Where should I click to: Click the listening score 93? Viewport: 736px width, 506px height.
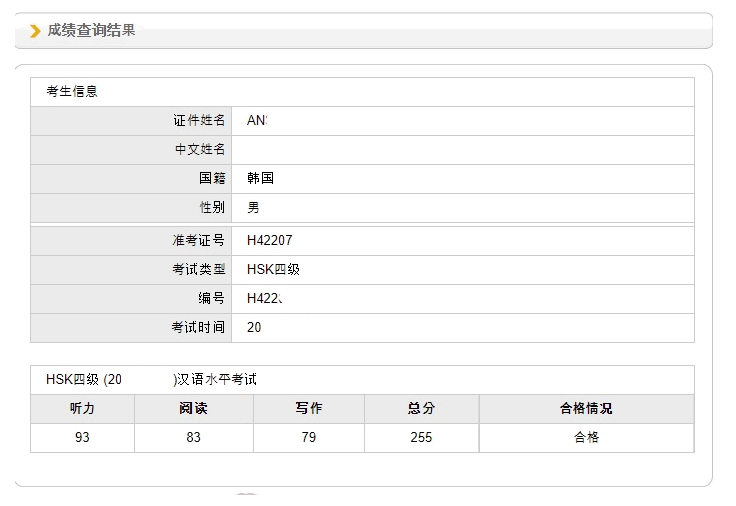tap(82, 437)
